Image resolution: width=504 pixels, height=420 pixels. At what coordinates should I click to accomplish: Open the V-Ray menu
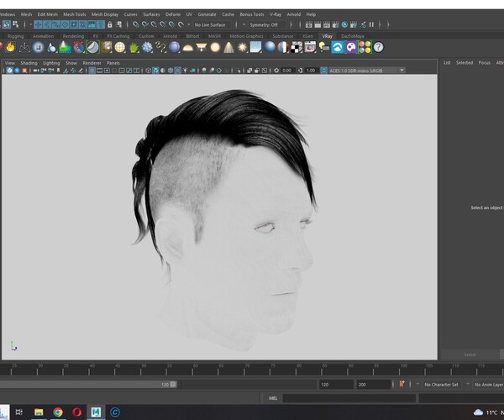coord(276,14)
